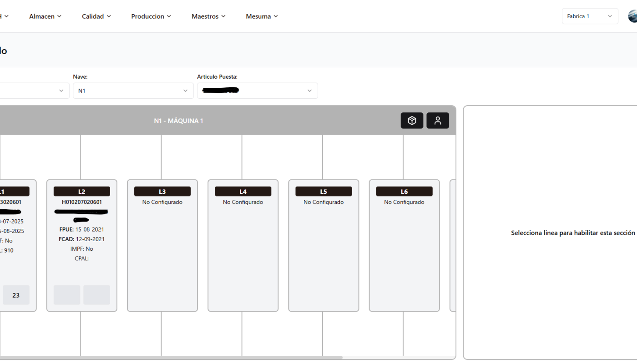The width and height of the screenshot is (637, 364).
Task: Open the user avatar at top right
Action: point(633,16)
